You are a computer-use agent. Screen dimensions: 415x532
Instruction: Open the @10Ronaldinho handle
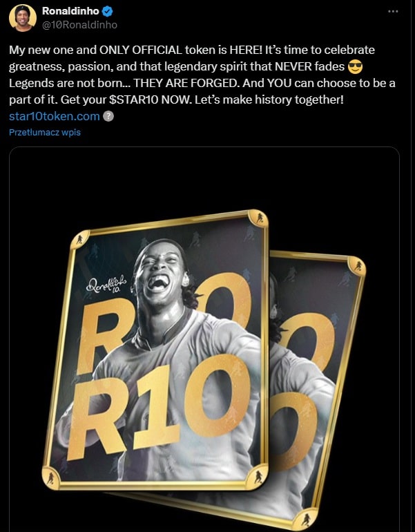click(79, 25)
